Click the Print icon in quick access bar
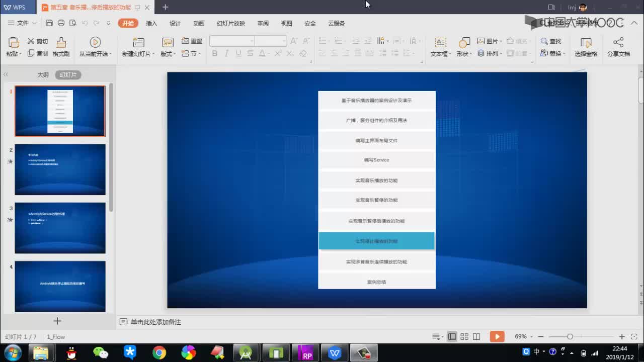This screenshot has height=362, width=644. point(61,23)
